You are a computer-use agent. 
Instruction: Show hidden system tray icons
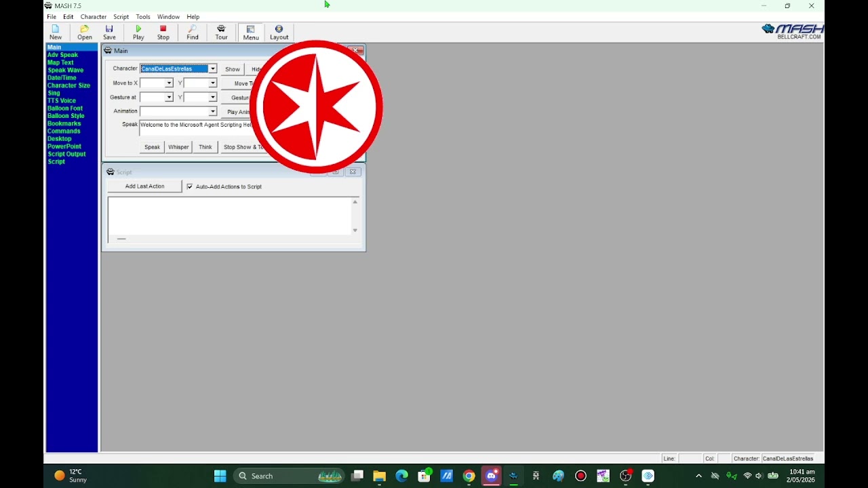698,476
